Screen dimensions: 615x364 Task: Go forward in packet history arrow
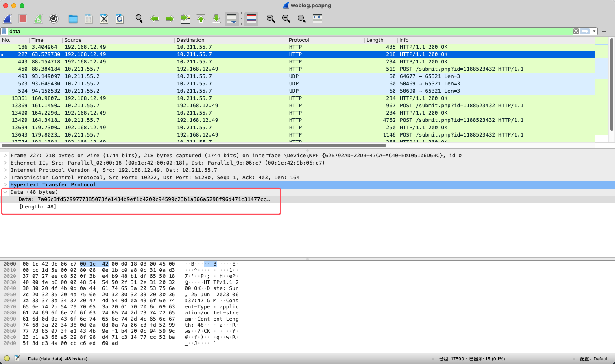(170, 19)
